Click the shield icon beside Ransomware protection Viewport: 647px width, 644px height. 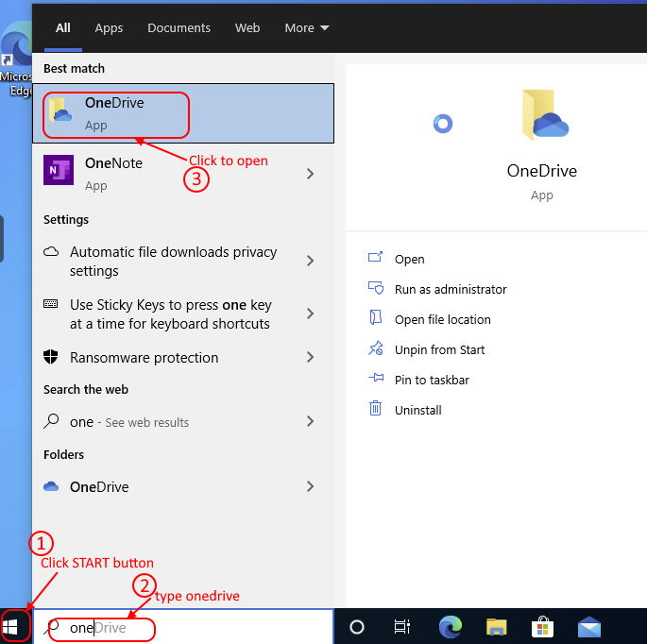pos(51,357)
